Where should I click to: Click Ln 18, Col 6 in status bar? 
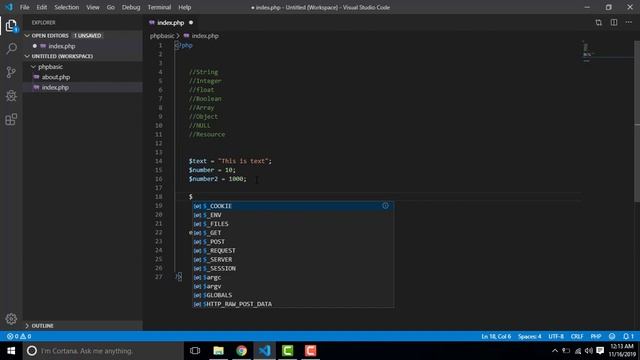pyautogui.click(x=496, y=336)
